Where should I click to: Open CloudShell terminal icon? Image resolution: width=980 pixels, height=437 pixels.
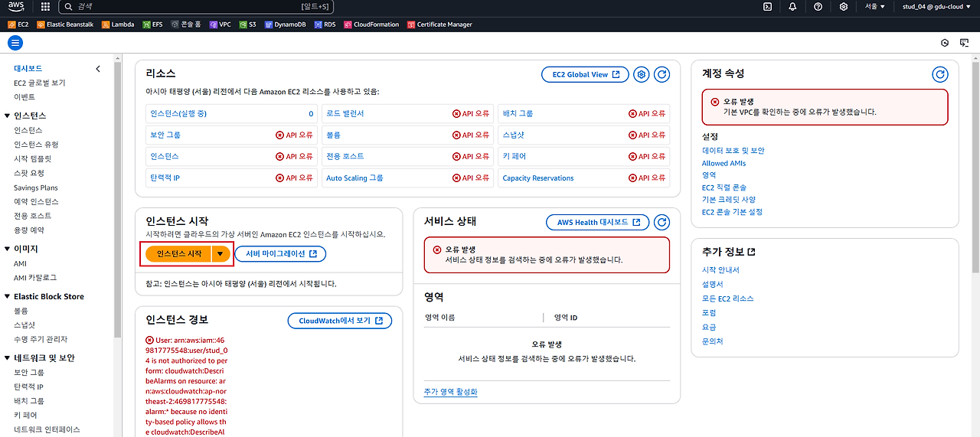coord(768,6)
